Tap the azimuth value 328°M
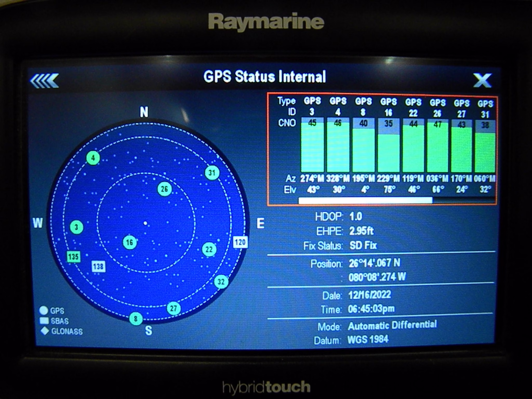This screenshot has height=399, width=532. tap(338, 178)
